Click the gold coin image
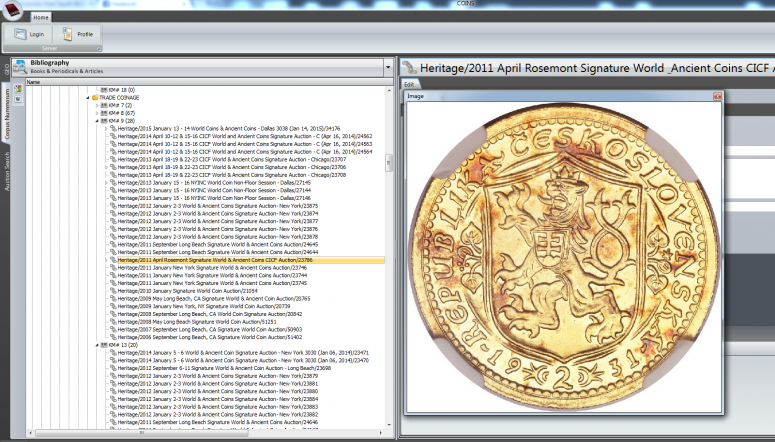775x442 pixels. pyautogui.click(x=564, y=257)
